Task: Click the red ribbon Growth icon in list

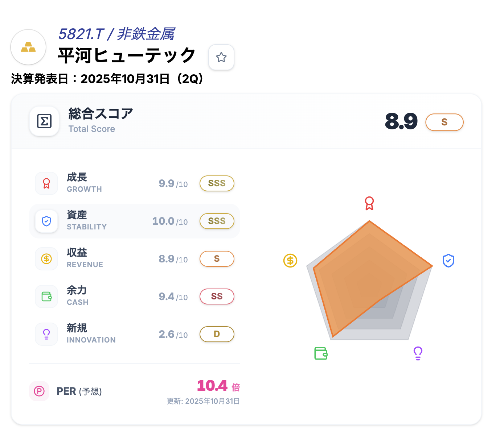Action: pos(46,183)
